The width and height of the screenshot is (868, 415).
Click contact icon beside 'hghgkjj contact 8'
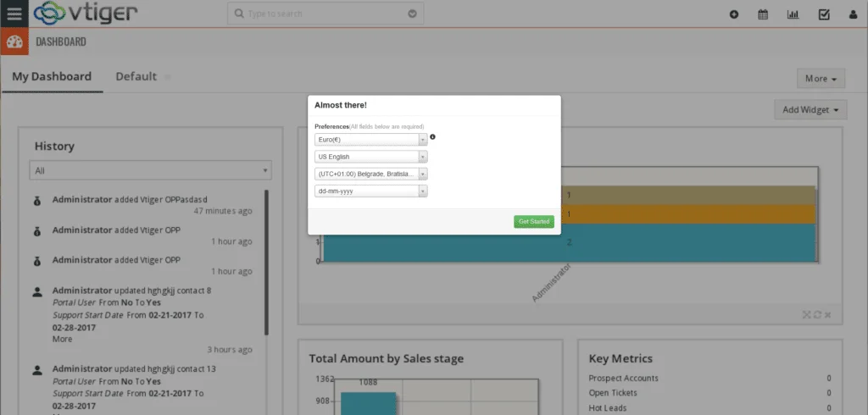(37, 291)
